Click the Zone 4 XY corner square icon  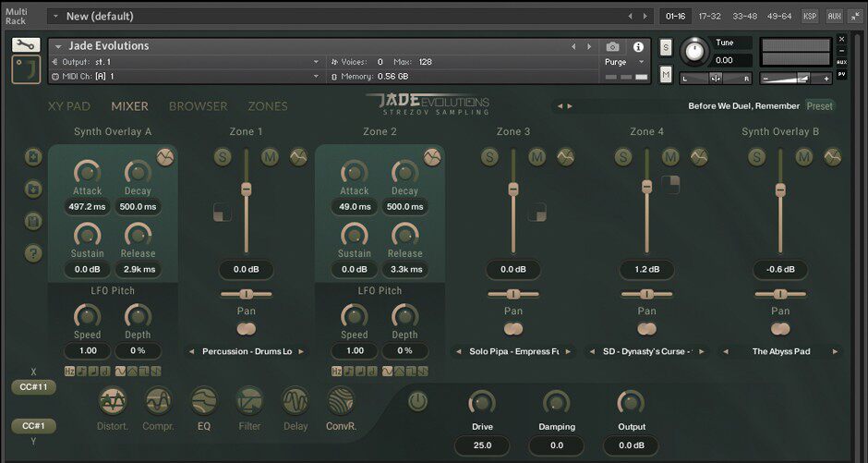pos(670,185)
